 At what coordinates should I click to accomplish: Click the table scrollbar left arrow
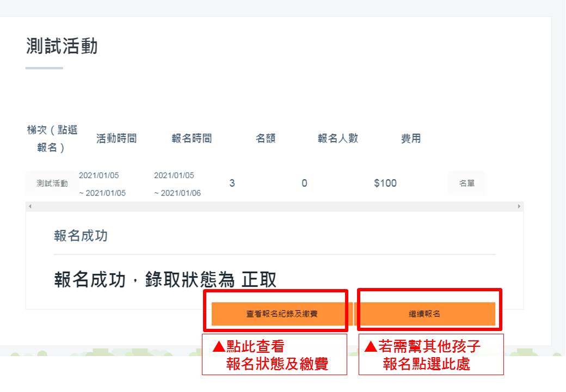coord(30,206)
